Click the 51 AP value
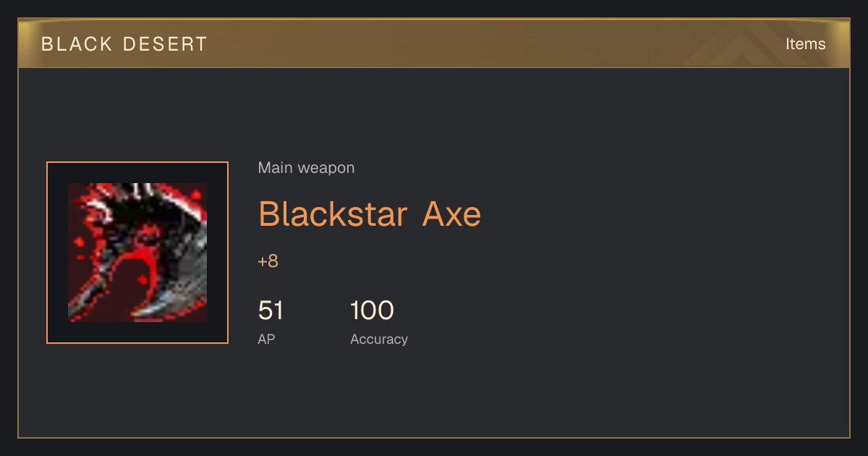Viewport: 868px width, 456px height. click(x=271, y=311)
